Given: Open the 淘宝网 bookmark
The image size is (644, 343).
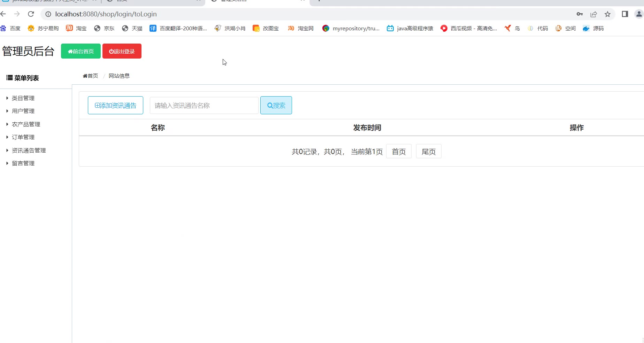Looking at the screenshot, I should point(300,28).
